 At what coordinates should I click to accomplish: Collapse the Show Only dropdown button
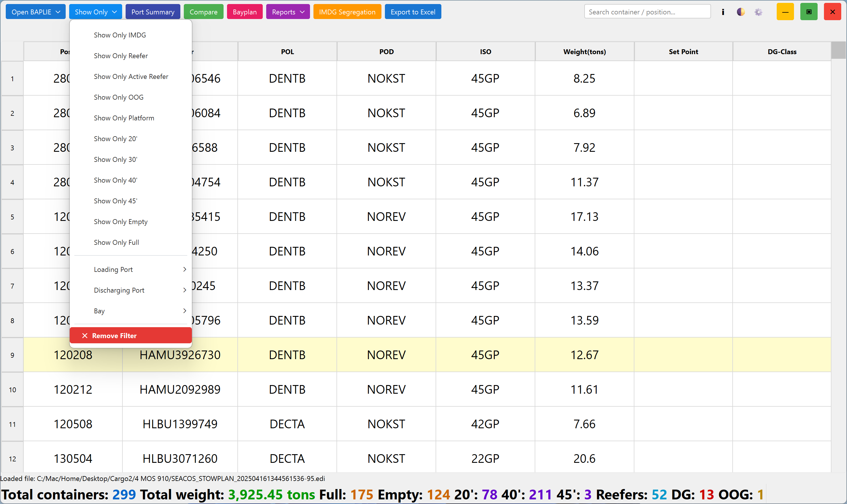coord(95,12)
